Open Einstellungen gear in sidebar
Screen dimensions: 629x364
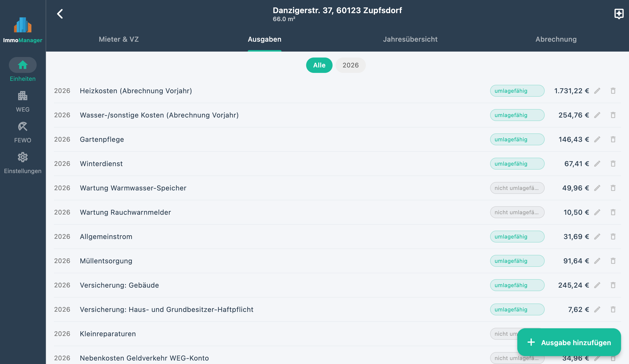[23, 163]
